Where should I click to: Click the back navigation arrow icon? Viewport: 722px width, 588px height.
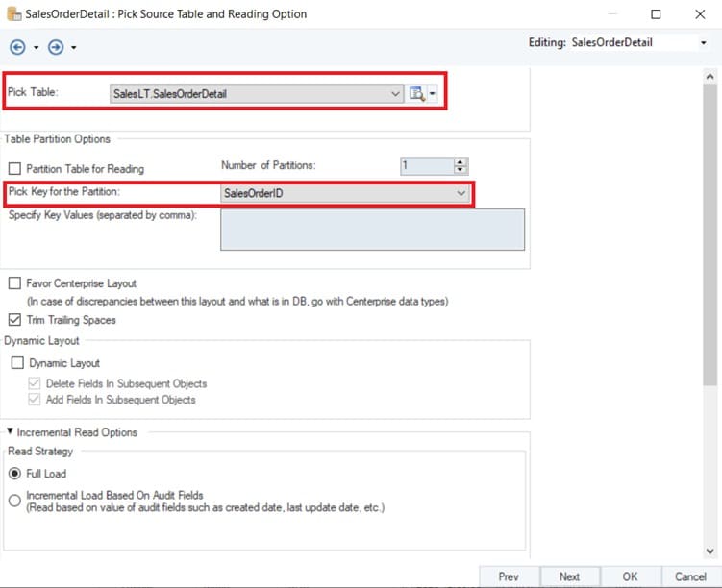pos(17,47)
